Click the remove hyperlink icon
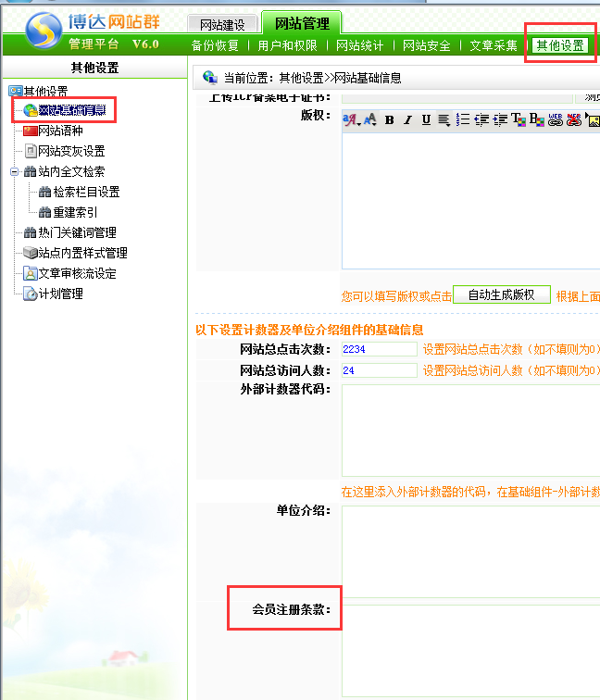The image size is (600, 700). [574, 119]
